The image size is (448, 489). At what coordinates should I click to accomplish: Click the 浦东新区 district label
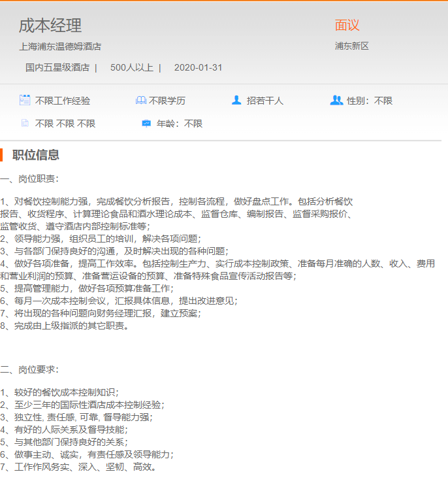pos(352,46)
